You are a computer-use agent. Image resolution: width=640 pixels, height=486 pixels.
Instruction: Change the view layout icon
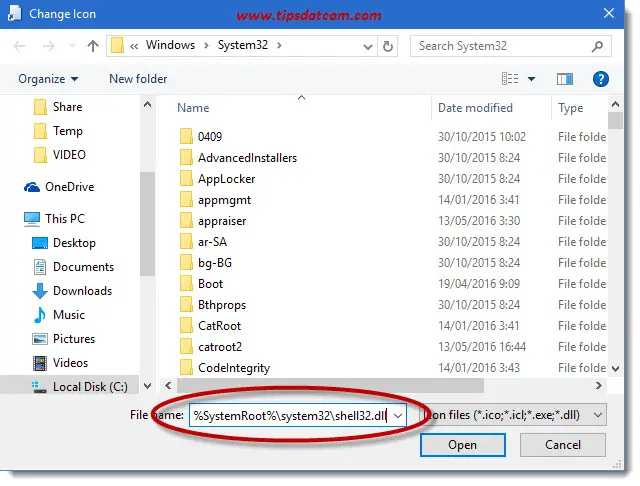point(510,78)
